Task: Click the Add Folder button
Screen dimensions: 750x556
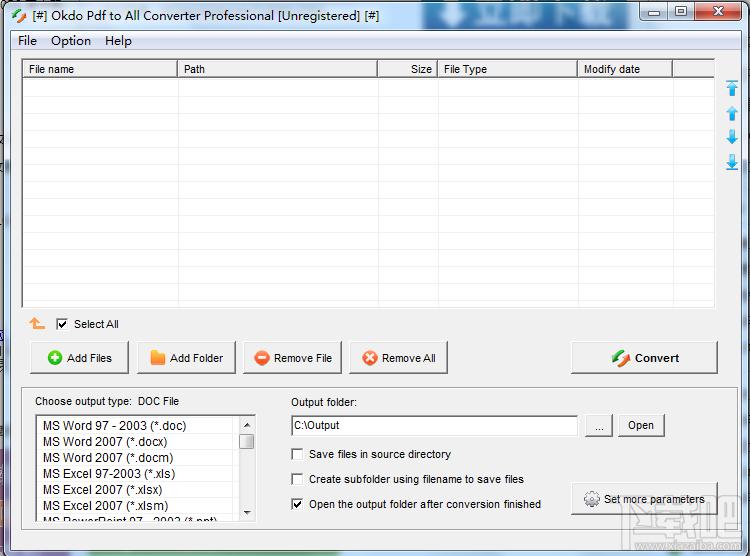Action: click(187, 357)
